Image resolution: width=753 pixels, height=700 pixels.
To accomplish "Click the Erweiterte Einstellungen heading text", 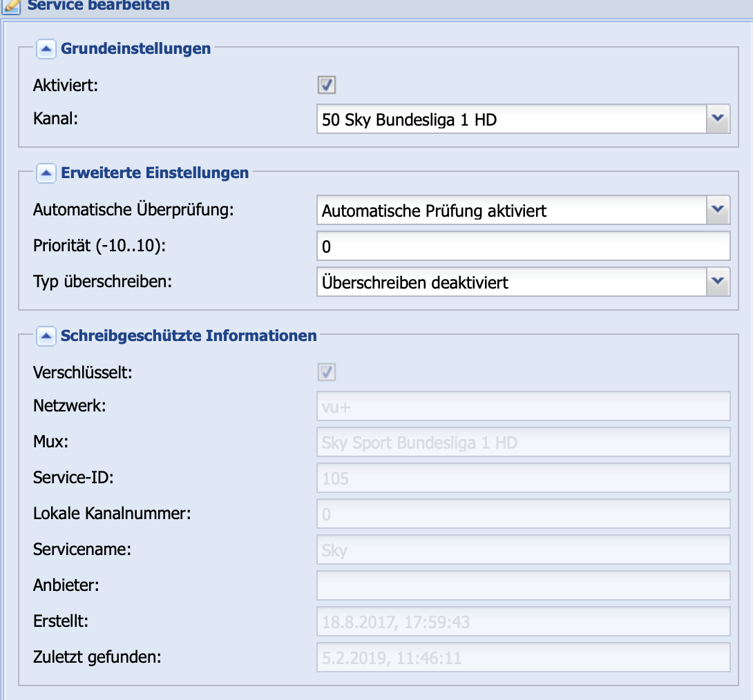I will tap(155, 173).
